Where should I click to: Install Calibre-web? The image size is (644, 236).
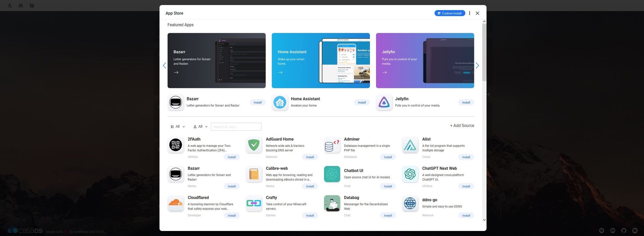pyautogui.click(x=310, y=186)
